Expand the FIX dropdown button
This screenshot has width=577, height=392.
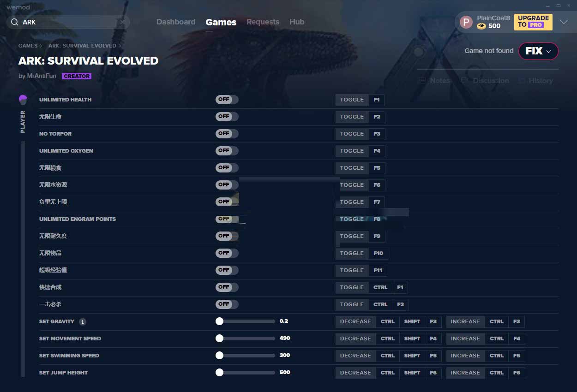pos(538,51)
